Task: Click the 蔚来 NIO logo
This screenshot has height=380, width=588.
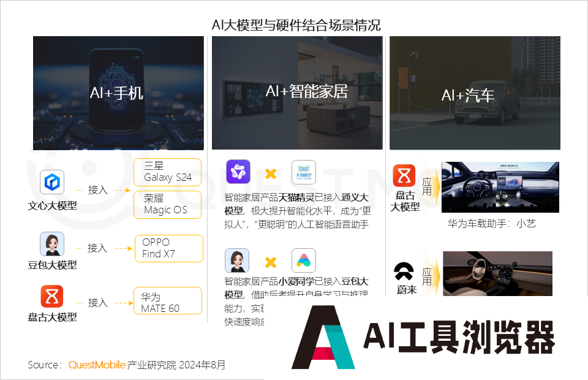Action: pos(403,272)
